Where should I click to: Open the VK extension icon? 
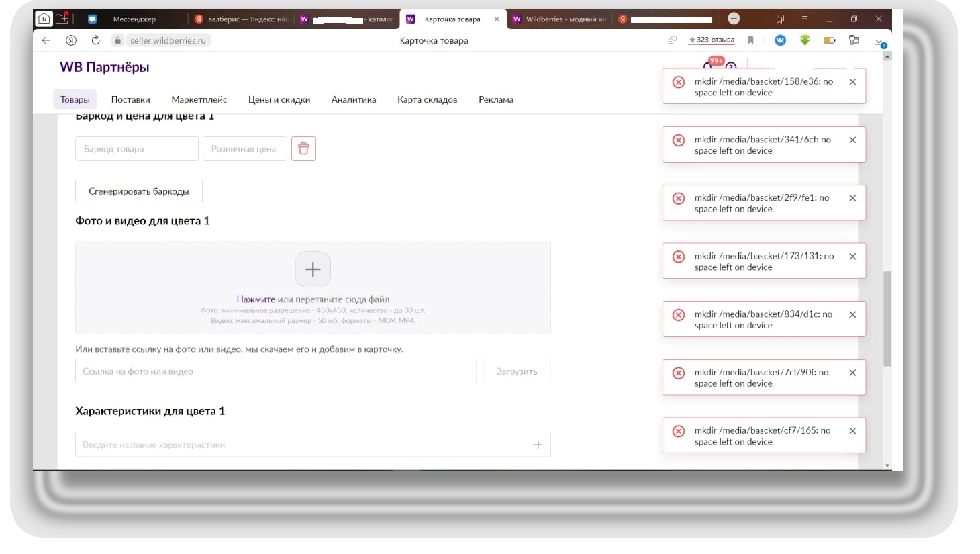pyautogui.click(x=780, y=40)
